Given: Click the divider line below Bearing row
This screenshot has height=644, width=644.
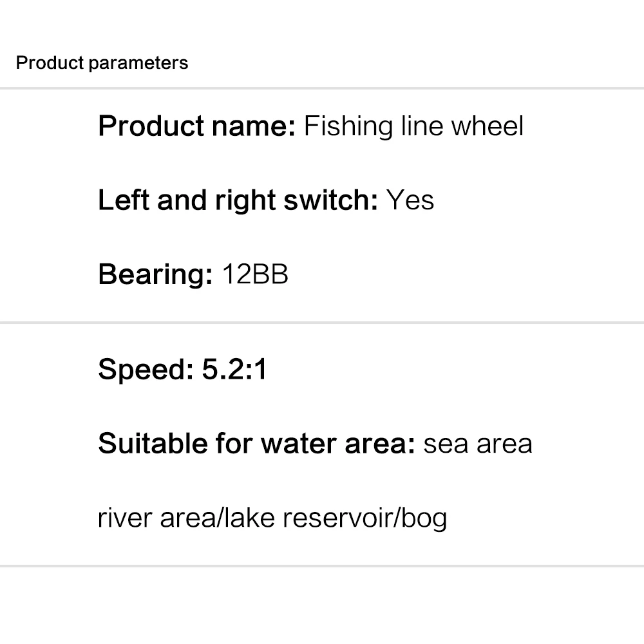Looking at the screenshot, I should pos(322,323).
